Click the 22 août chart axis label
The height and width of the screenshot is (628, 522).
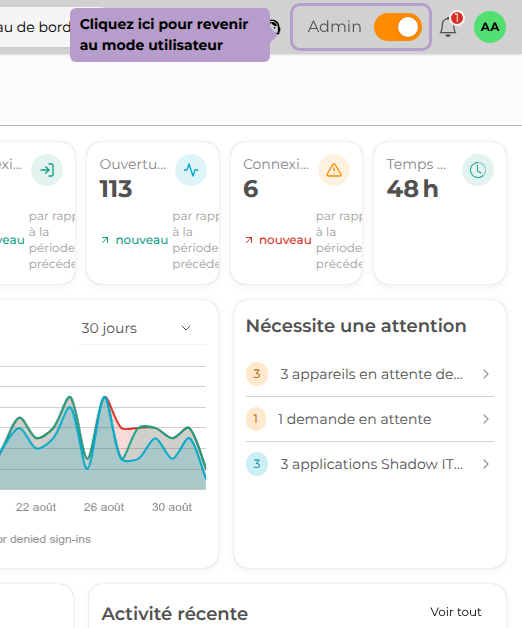pos(36,507)
